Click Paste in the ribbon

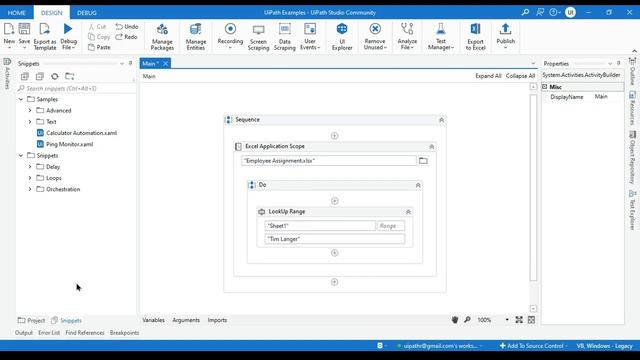[x=99, y=47]
